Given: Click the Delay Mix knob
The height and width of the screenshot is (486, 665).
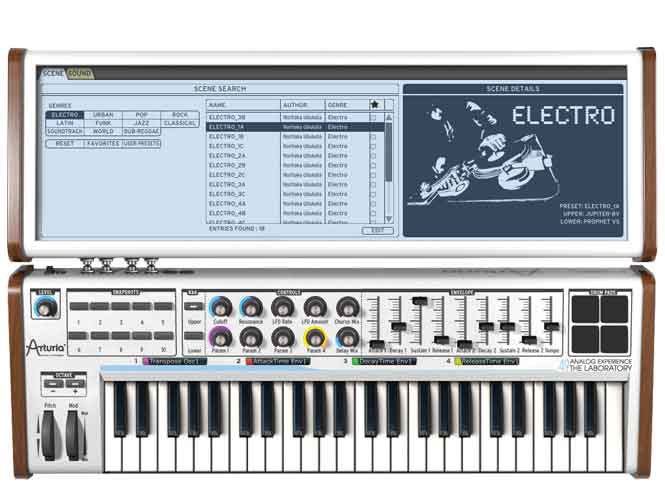Looking at the screenshot, I should 347,338.
